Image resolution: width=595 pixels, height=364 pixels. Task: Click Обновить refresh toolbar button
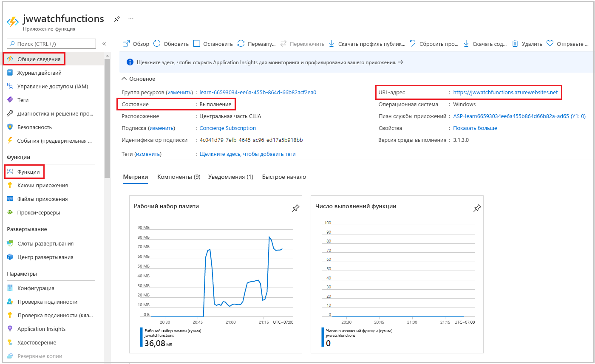[x=171, y=44]
